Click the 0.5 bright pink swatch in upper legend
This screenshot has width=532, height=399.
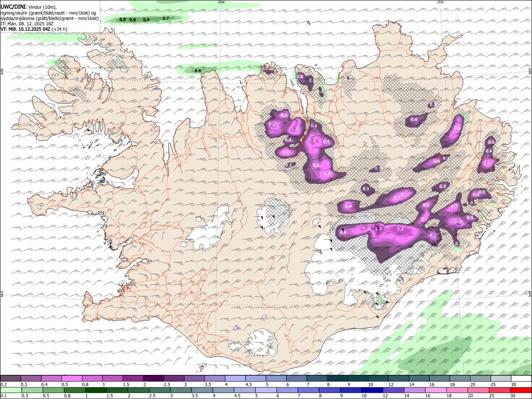pyautogui.click(x=72, y=378)
